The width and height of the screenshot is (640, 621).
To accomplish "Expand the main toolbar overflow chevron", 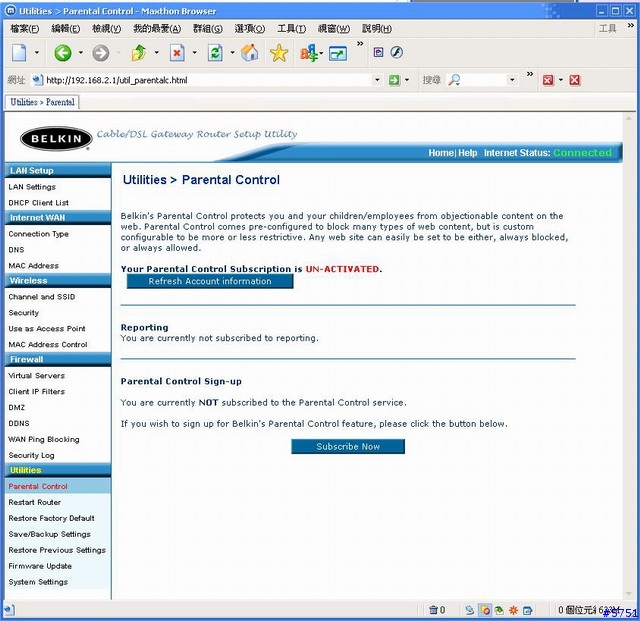I will (x=360, y=43).
